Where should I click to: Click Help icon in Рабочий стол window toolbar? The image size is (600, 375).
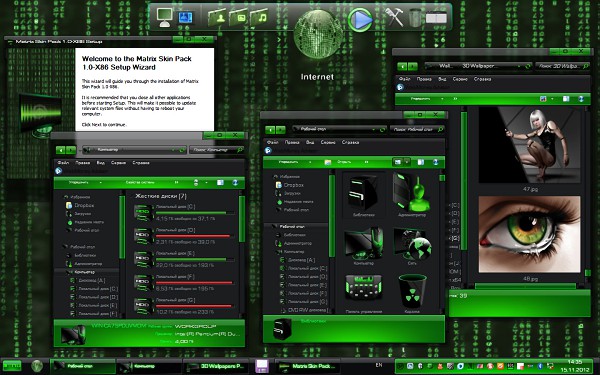pyautogui.click(x=435, y=162)
